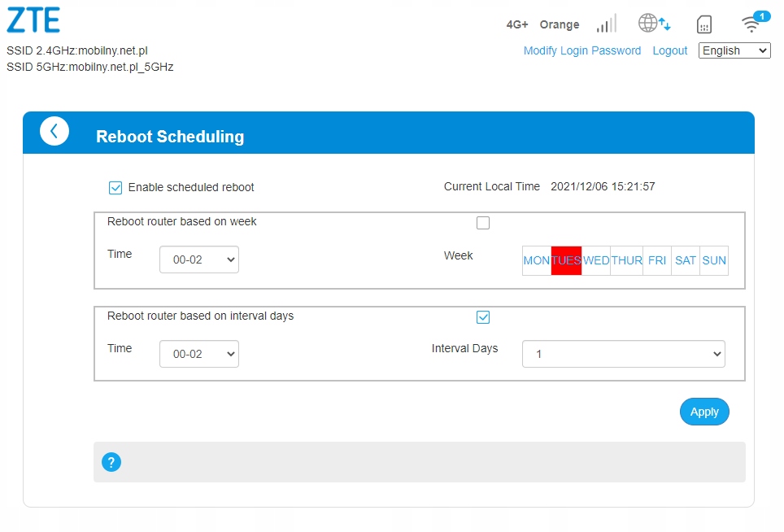This screenshot has width=784, height=532.
Task: Select the red TUES day cell
Action: 566,260
